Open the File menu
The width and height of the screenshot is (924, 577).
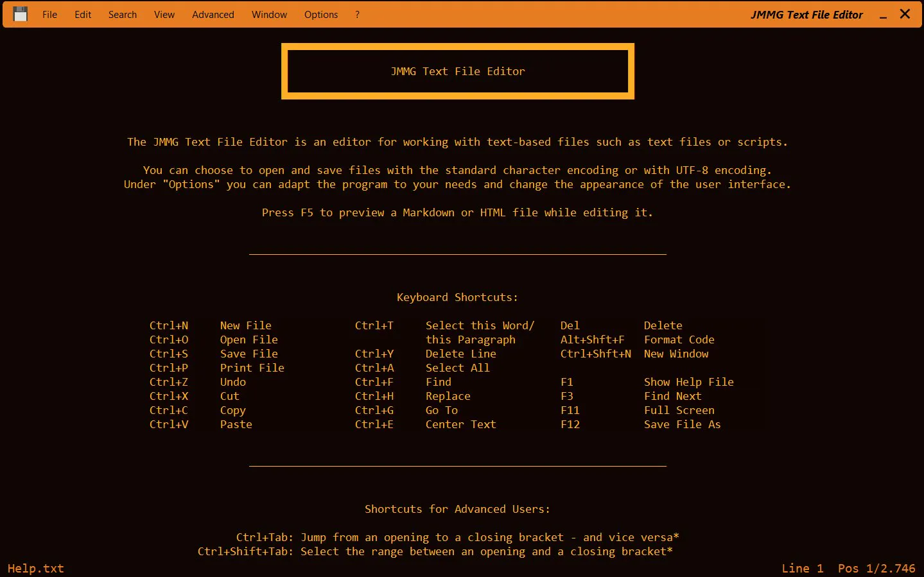tap(49, 15)
